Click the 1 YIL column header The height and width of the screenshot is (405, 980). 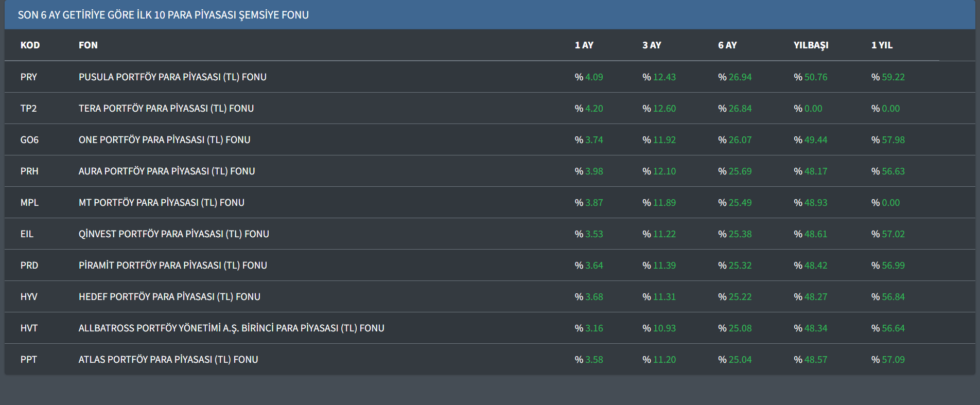click(x=882, y=45)
